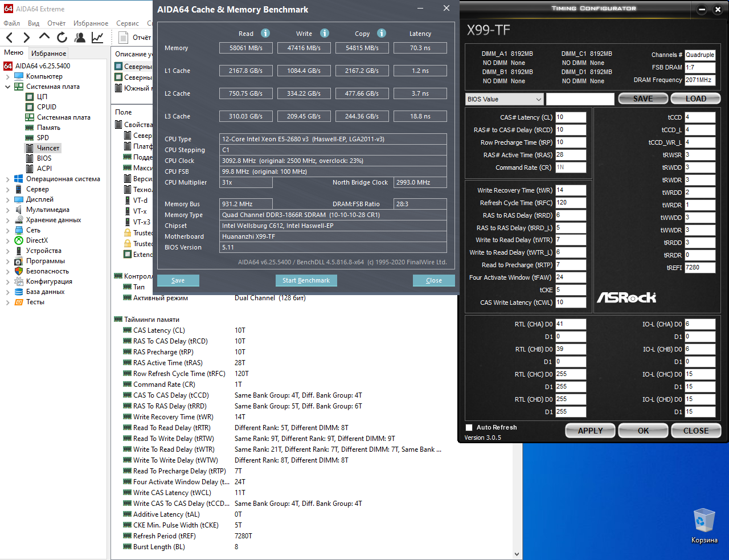The image size is (729, 560).
Task: Click the RTL (CHA) D0 field
Action: (571, 324)
